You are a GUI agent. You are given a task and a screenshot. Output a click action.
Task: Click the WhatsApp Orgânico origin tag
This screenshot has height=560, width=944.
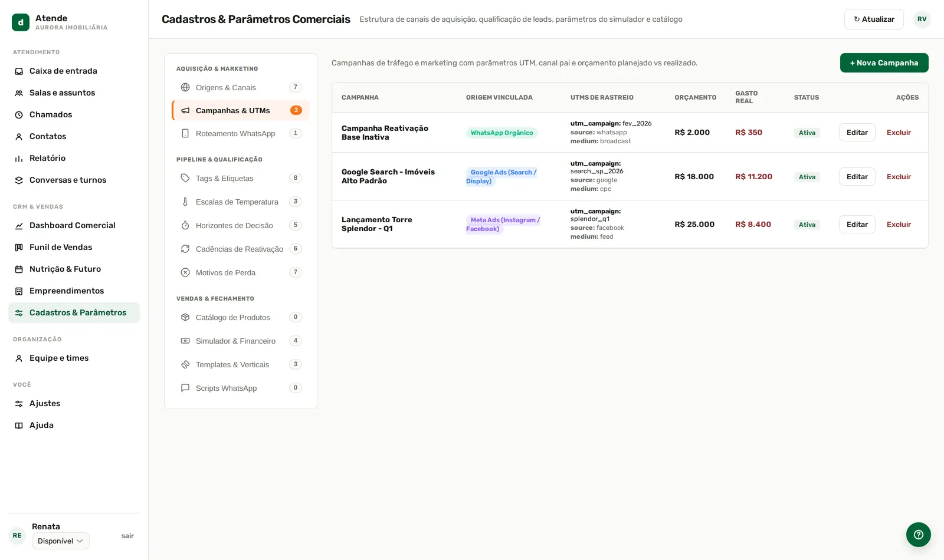[501, 133]
